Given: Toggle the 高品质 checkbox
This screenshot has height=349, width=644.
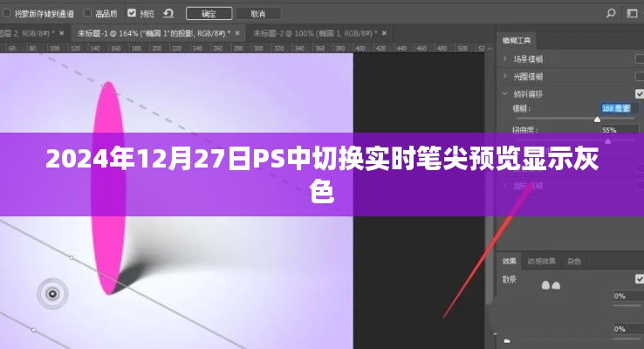Looking at the screenshot, I should (x=87, y=14).
